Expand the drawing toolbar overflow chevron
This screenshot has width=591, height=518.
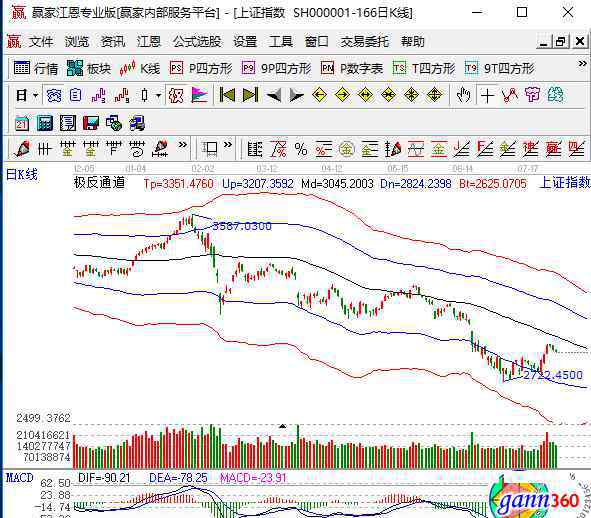tap(183, 145)
